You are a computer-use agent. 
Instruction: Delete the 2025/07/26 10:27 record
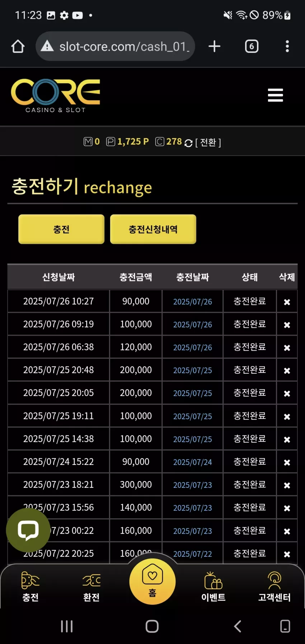(287, 302)
